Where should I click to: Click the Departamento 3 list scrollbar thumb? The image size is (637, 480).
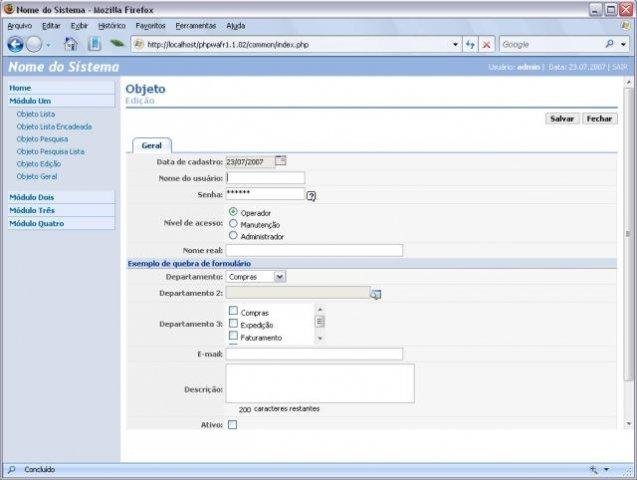pyautogui.click(x=320, y=322)
